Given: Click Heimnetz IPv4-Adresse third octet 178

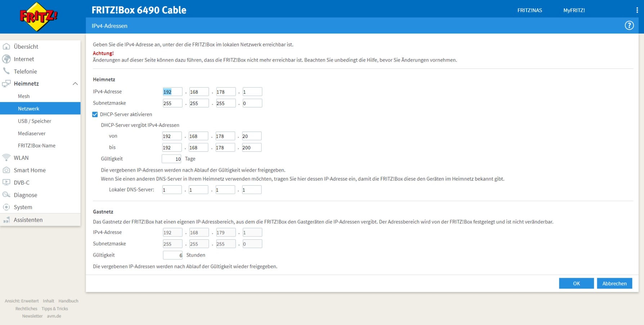Looking at the screenshot, I should pos(226,92).
